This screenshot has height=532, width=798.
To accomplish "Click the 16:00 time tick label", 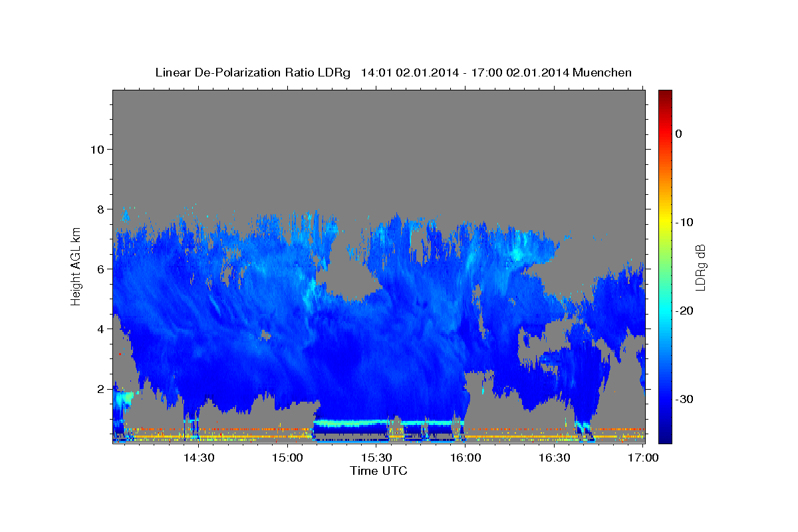I will click(x=465, y=458).
